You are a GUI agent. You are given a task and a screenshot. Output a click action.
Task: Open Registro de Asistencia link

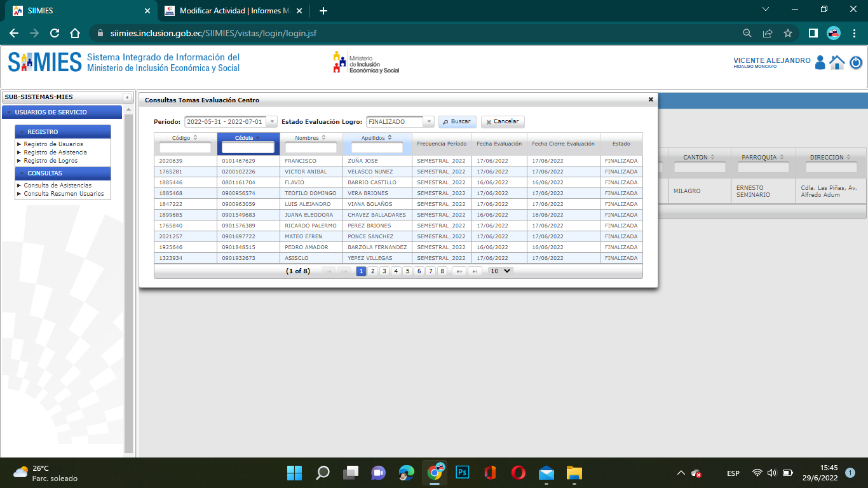(55, 152)
